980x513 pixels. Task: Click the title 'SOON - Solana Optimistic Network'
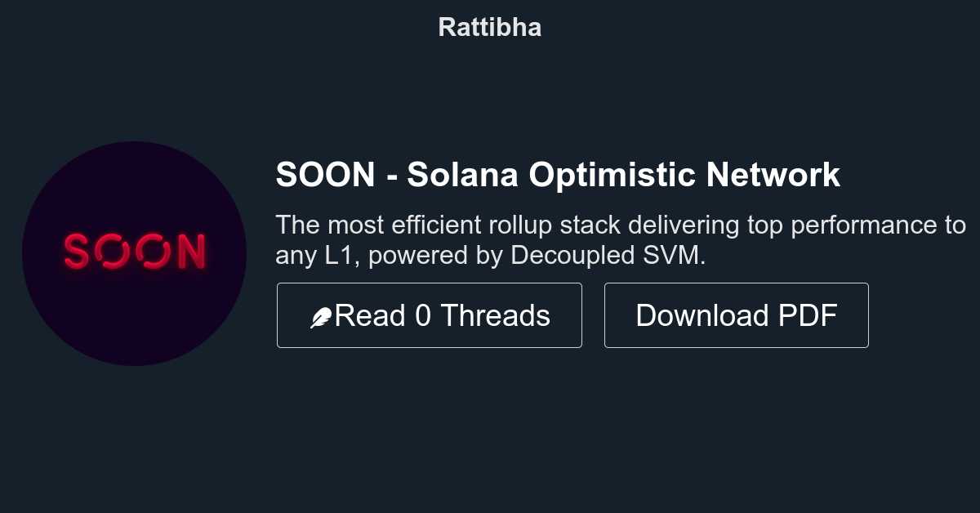[559, 174]
